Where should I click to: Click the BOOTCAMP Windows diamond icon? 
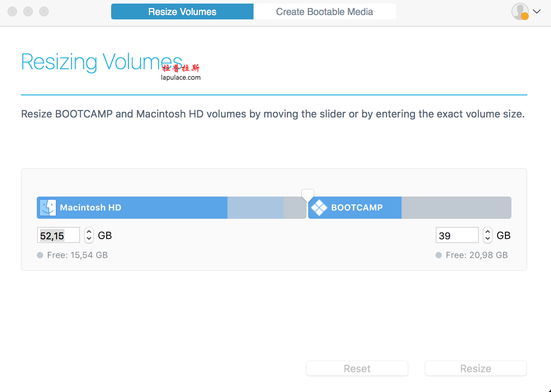(319, 207)
